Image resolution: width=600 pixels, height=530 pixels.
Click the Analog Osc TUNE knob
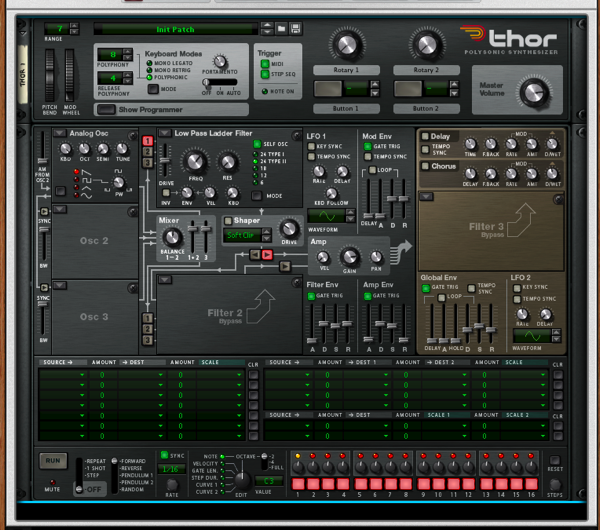122,148
